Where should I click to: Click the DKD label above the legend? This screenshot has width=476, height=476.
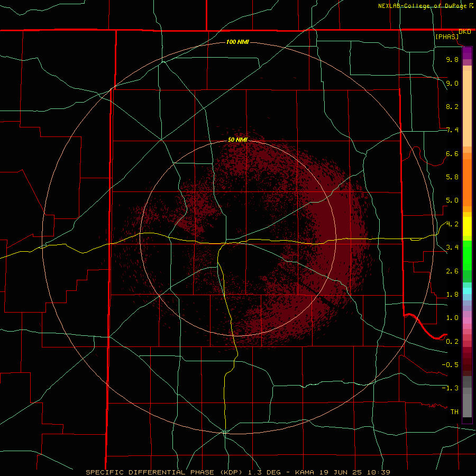(x=465, y=32)
